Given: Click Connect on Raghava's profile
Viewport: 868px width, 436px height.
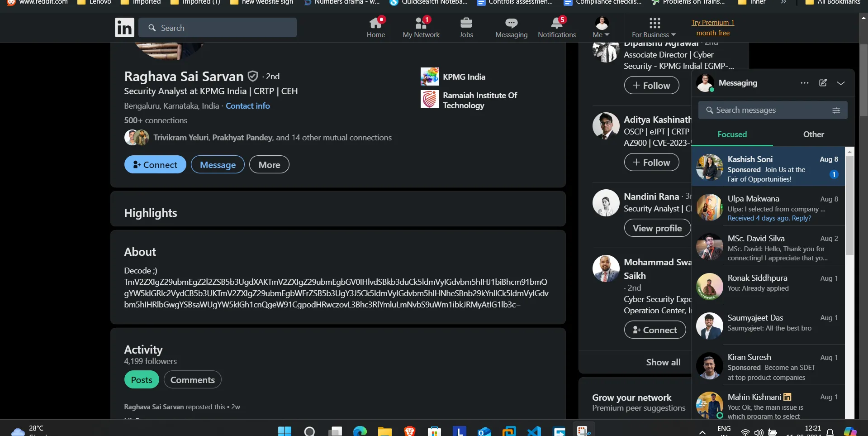Looking at the screenshot, I should (x=155, y=165).
